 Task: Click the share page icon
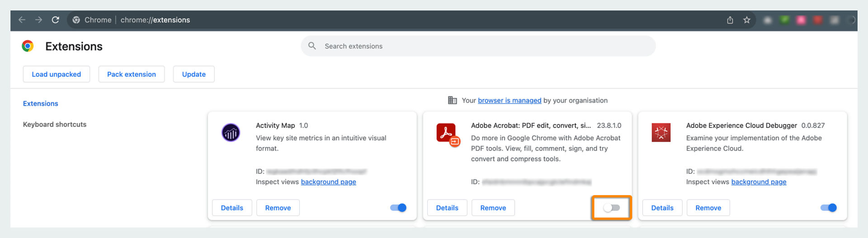pos(730,20)
